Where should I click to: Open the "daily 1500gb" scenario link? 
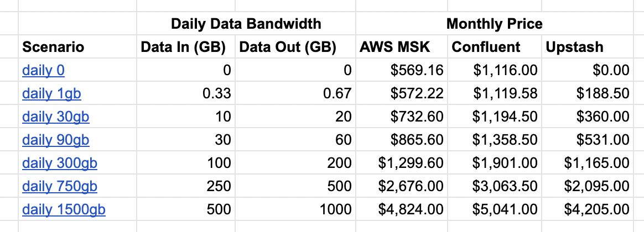point(64,209)
